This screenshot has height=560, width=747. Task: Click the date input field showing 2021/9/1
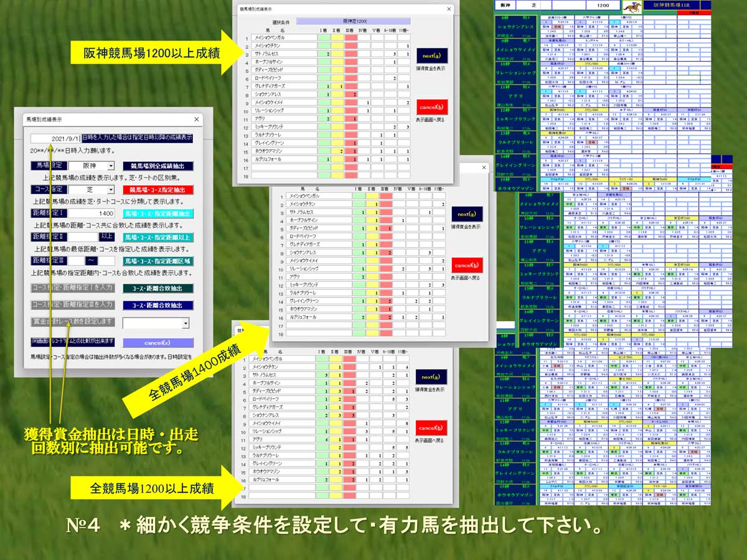point(55,138)
